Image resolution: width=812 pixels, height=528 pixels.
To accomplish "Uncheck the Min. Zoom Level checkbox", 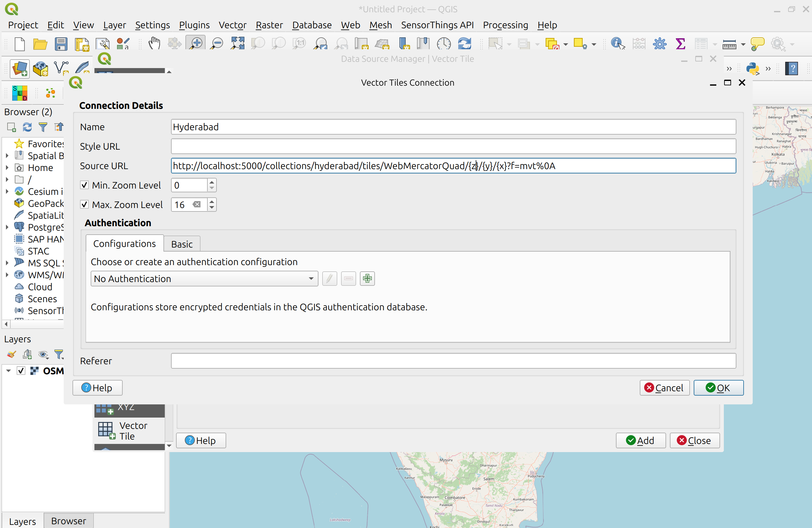I will (x=85, y=185).
